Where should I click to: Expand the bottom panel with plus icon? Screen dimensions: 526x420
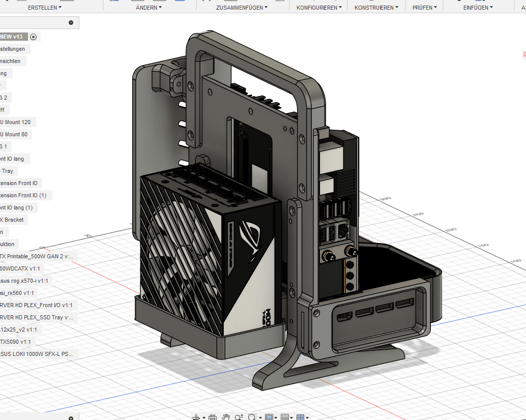tap(71, 418)
